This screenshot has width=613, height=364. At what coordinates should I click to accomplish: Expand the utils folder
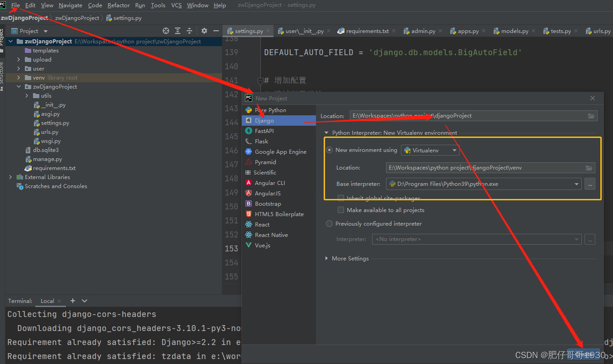tap(27, 96)
